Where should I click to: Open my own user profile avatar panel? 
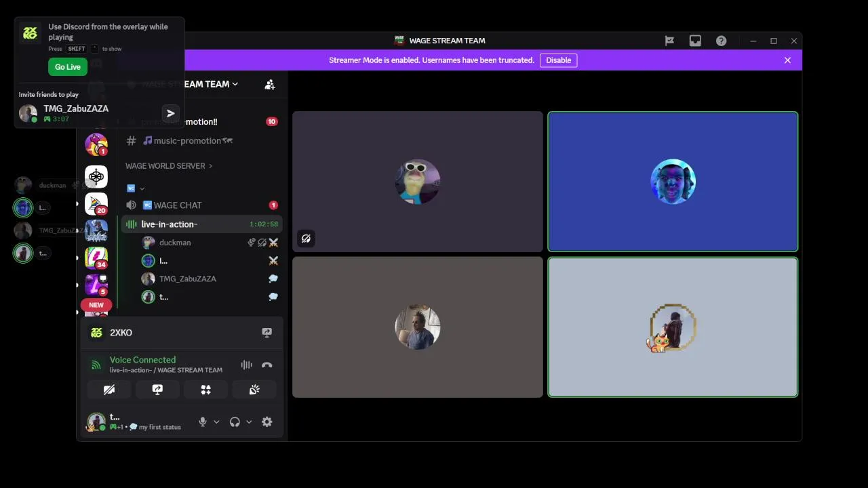[96, 422]
